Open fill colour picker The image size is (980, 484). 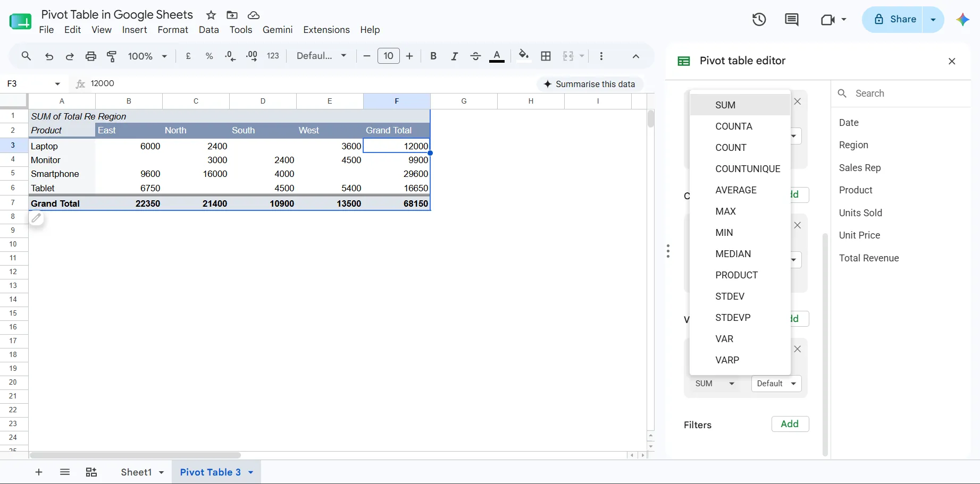click(x=524, y=56)
